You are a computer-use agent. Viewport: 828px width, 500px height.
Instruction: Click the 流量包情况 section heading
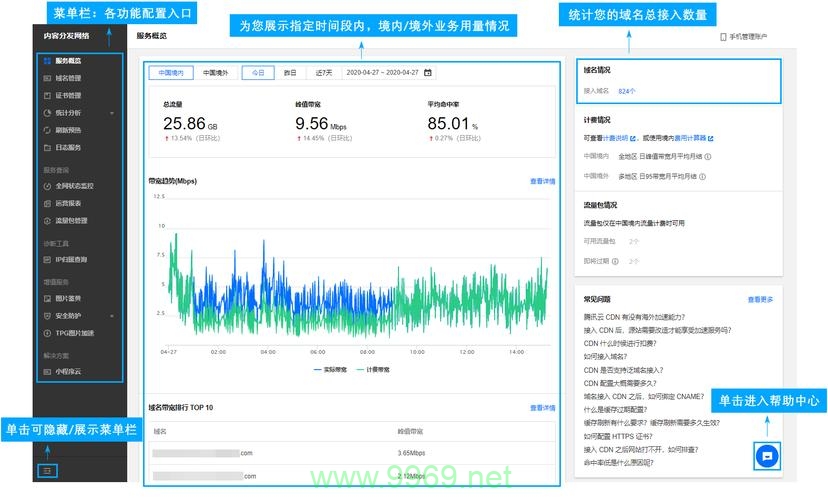[x=600, y=205]
